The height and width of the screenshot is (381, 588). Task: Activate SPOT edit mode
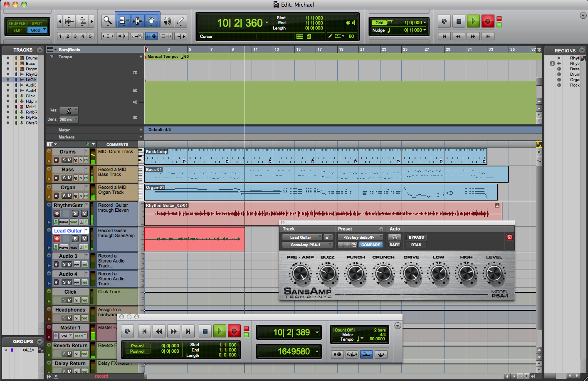(37, 23)
